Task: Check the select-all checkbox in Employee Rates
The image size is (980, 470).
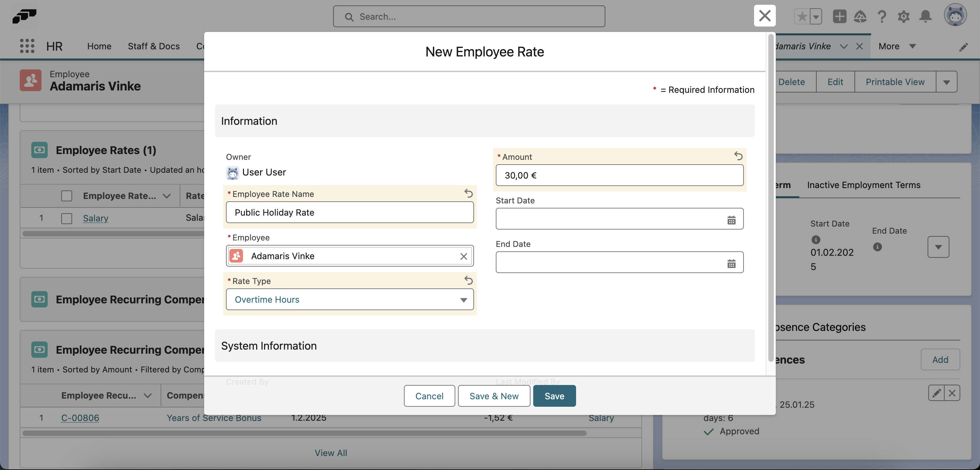Action: 67,196
